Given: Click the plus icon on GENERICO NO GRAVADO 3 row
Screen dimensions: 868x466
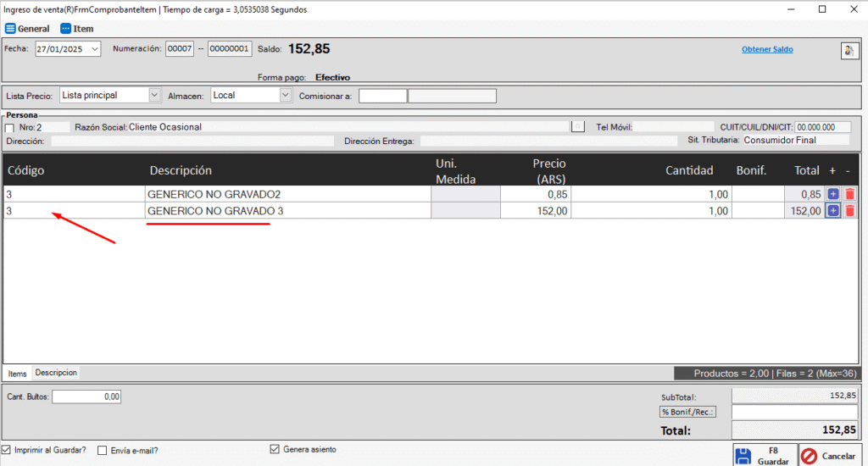Looking at the screenshot, I should tap(832, 211).
